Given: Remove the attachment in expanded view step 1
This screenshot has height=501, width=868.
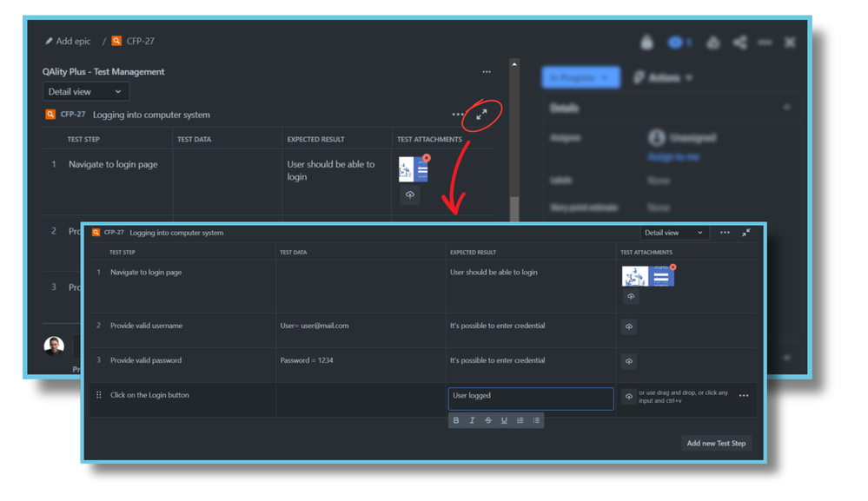Looking at the screenshot, I should [673, 267].
